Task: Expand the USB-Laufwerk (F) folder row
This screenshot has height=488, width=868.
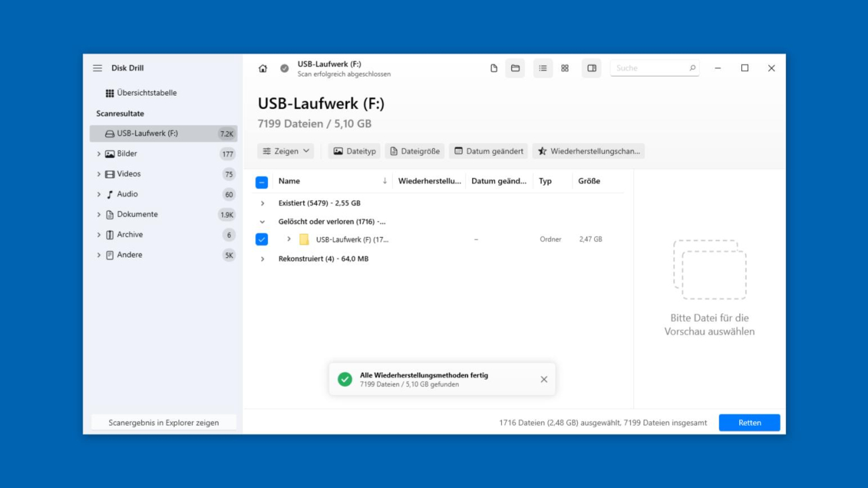Action: pyautogui.click(x=289, y=239)
